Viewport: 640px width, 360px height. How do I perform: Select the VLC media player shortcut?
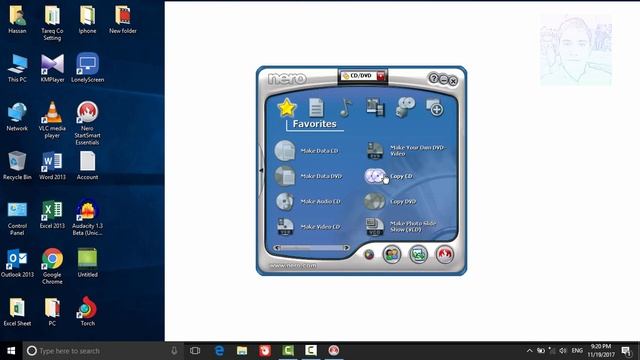click(x=52, y=120)
